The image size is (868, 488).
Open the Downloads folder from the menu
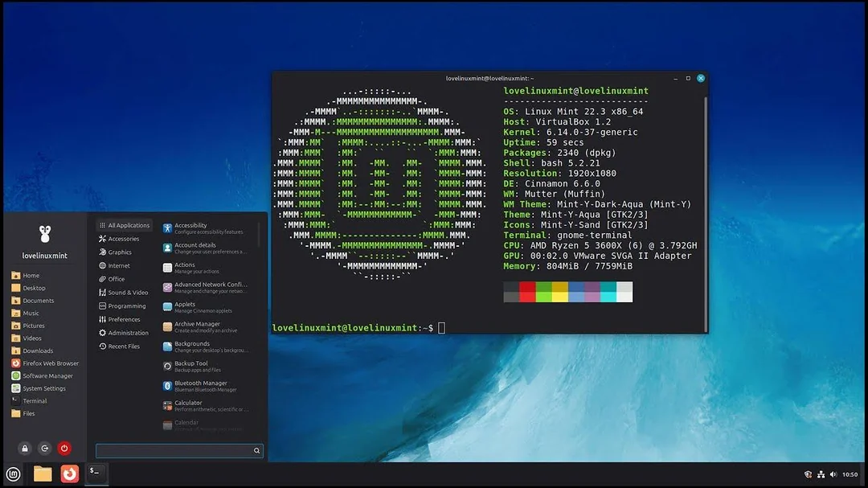[38, 351]
